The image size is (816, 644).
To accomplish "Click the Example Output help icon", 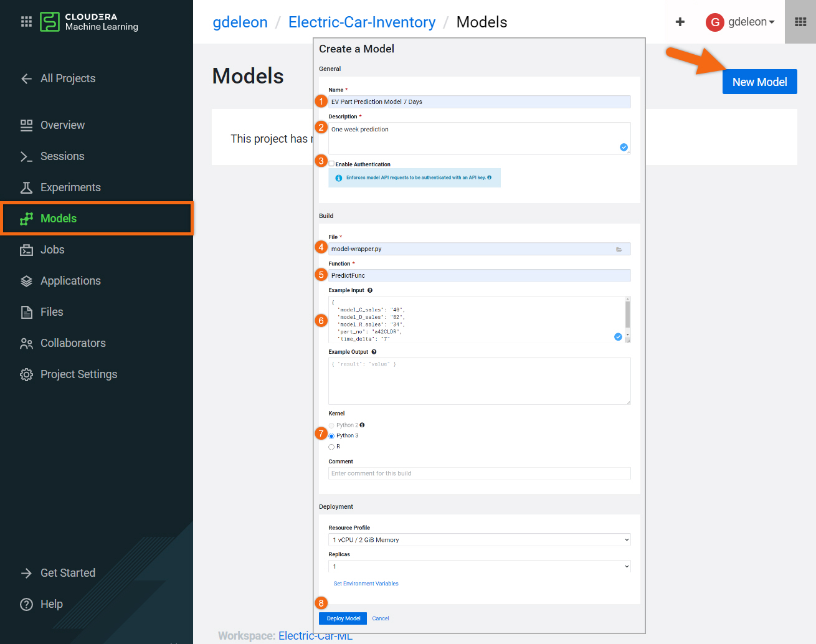I will (x=374, y=352).
